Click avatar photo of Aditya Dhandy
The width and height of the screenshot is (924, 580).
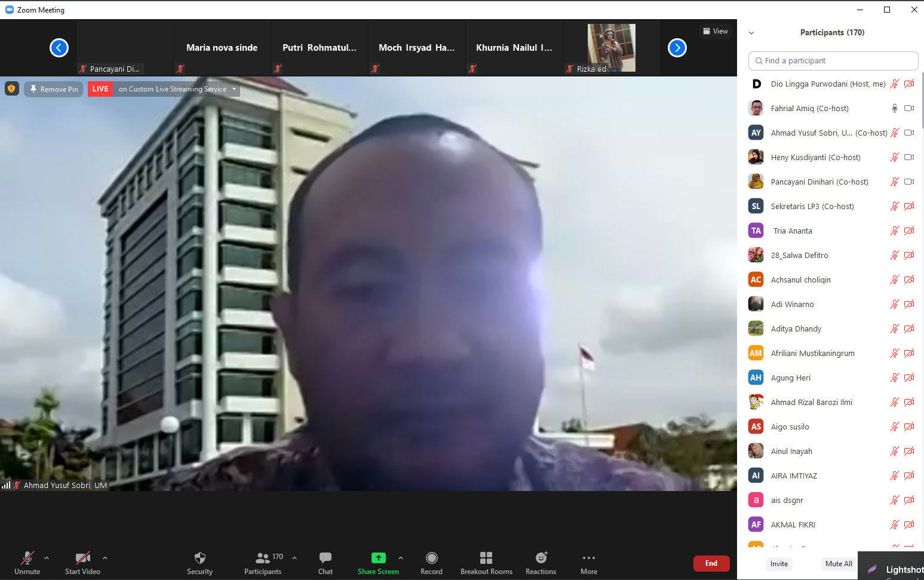coord(756,329)
